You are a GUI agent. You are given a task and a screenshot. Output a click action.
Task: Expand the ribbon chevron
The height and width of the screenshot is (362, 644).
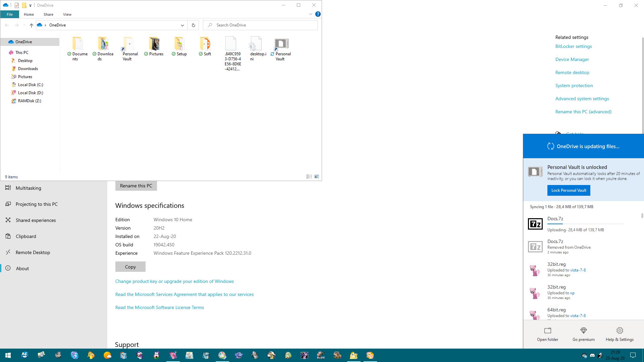pos(310,14)
